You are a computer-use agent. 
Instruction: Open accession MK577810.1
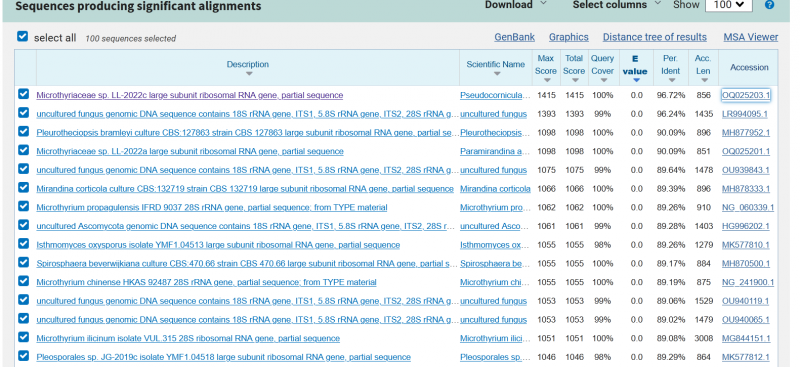[x=745, y=245]
